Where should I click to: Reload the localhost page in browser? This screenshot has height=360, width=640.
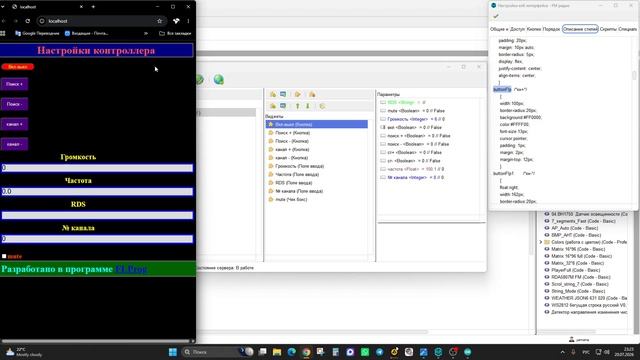(27, 21)
